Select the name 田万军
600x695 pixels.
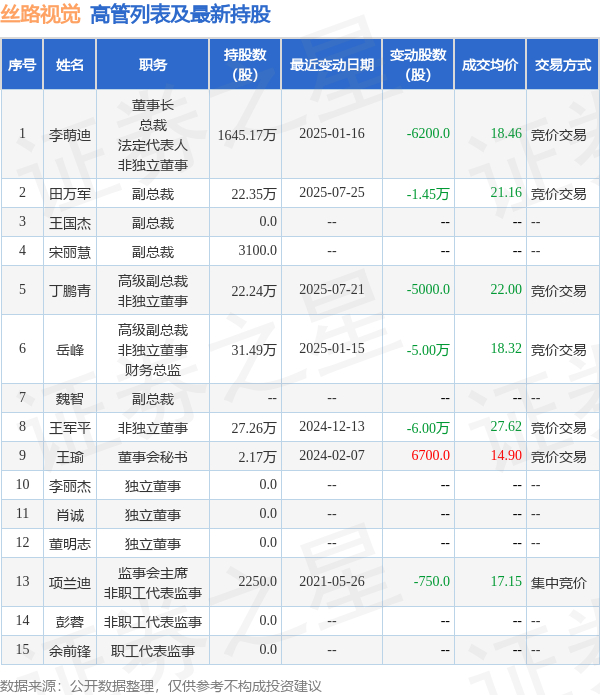tap(70, 194)
